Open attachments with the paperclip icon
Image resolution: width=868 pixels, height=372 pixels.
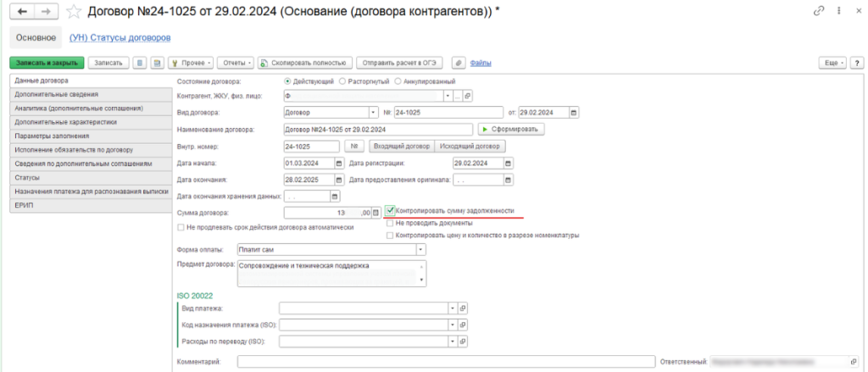459,63
